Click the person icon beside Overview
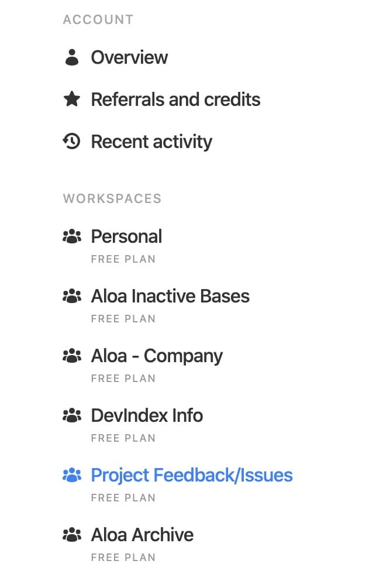 click(x=71, y=57)
